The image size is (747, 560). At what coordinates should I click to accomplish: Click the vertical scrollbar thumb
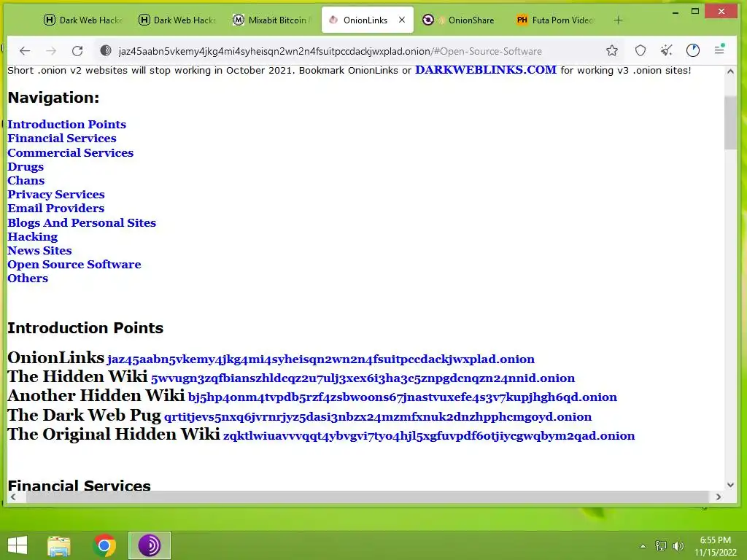pyautogui.click(x=730, y=122)
